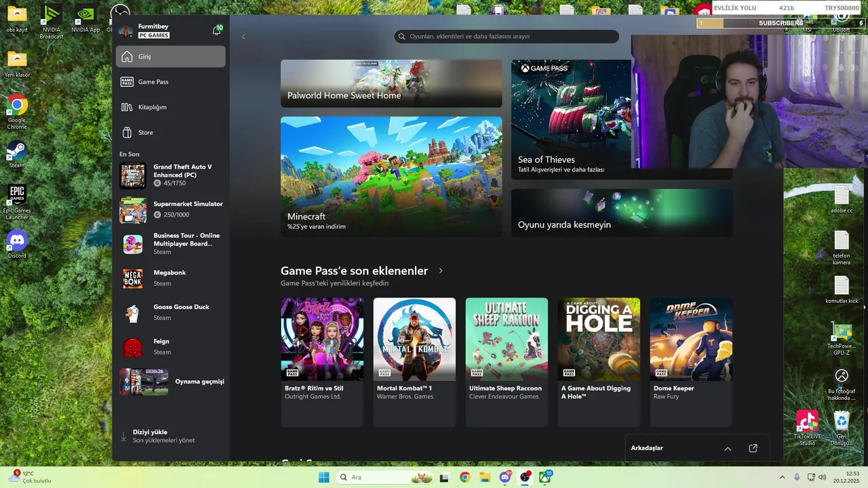Open NVIDIA App desktop shortcut
The height and width of the screenshot is (488, 868).
point(85,19)
